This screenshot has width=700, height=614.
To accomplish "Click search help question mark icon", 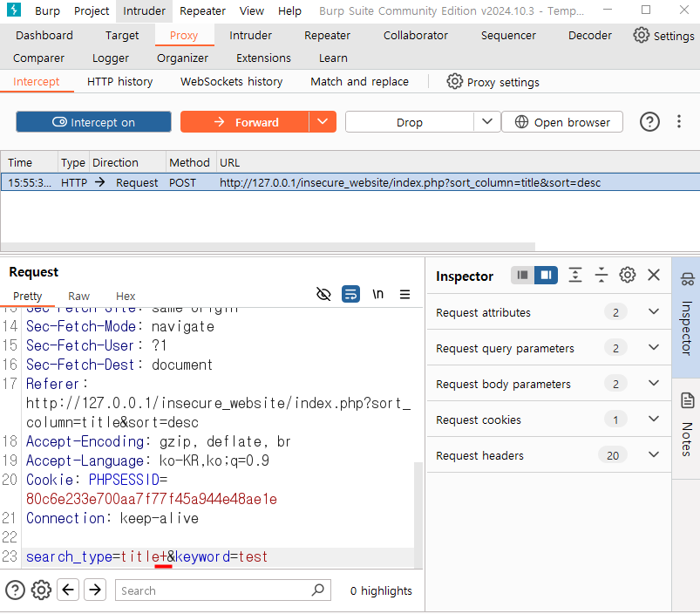I will coord(15,590).
